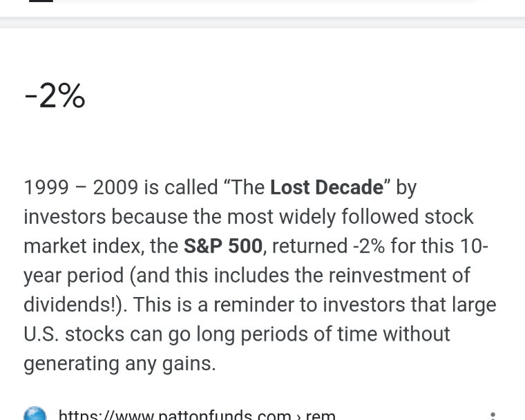Click 'returned -2%' in the snippet
The height and width of the screenshot is (420, 525).
coord(328,246)
